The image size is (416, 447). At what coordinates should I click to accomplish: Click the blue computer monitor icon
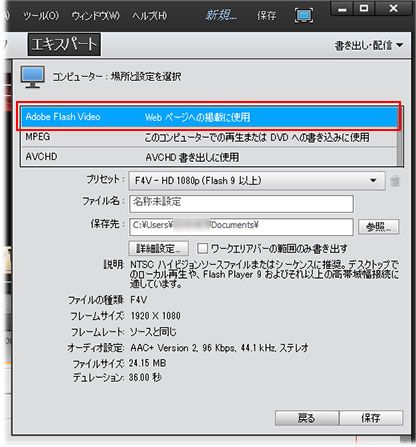[32, 77]
